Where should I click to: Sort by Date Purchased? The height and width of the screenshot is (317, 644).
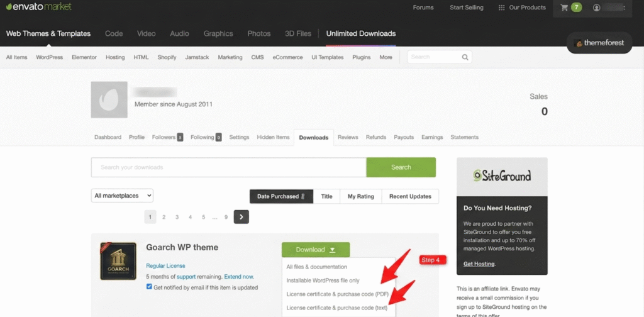click(x=281, y=196)
